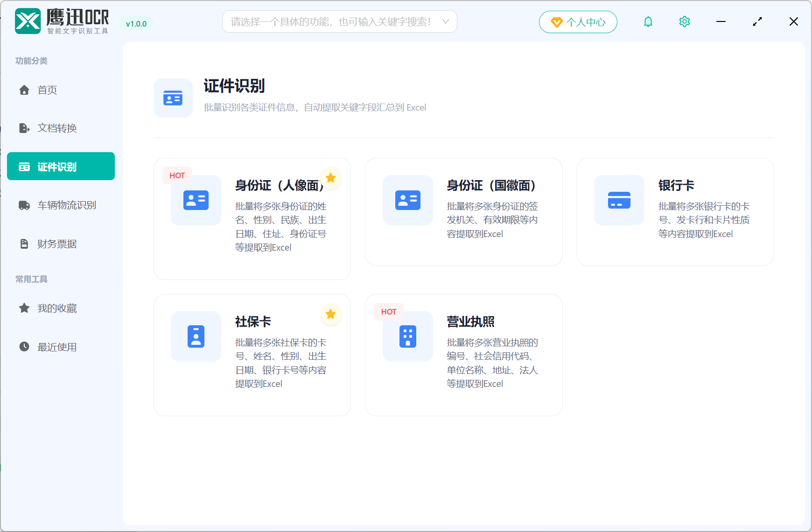Open 个人中心
812x532 pixels.
(578, 21)
